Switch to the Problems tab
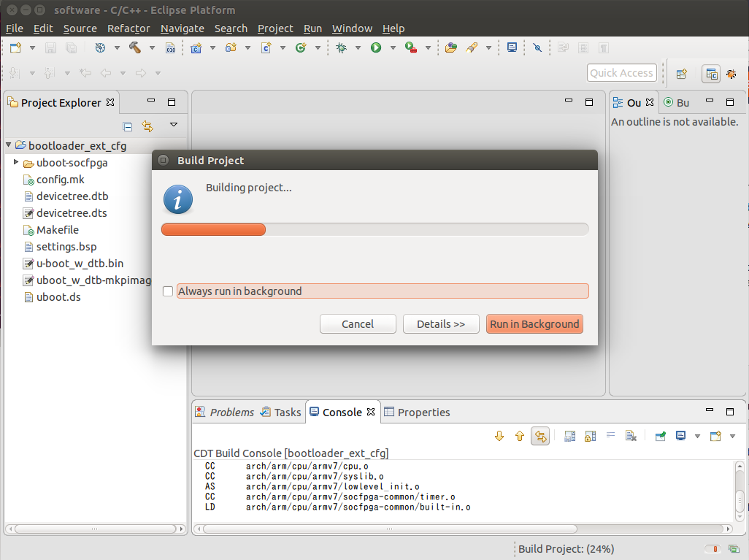This screenshot has width=749, height=560. click(231, 413)
